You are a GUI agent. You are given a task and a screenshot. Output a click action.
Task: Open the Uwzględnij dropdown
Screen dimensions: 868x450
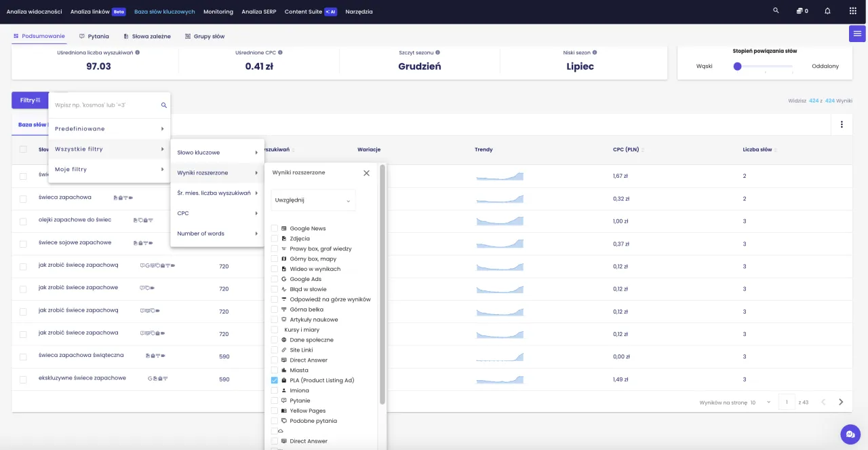[x=313, y=200]
